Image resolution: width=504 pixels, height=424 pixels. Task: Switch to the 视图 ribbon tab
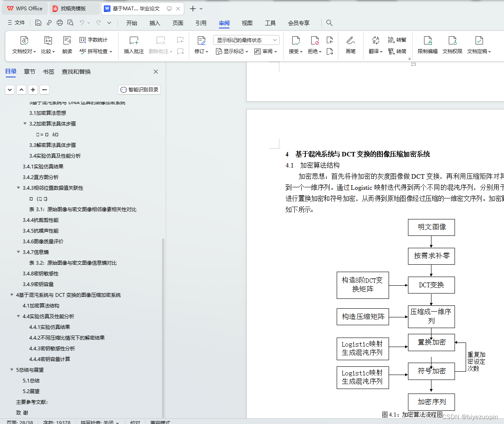click(x=247, y=23)
